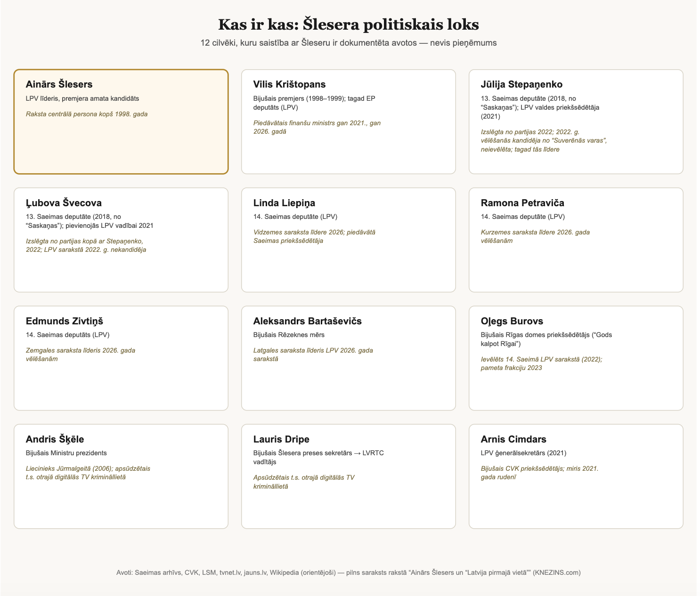Image resolution: width=700 pixels, height=596 pixels.
Task: Select the highlighted Ainārs Šlesers card
Action: tap(121, 122)
